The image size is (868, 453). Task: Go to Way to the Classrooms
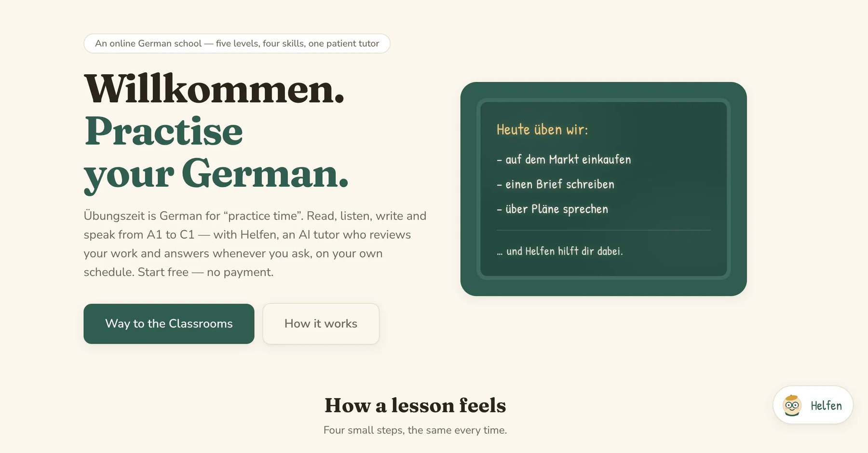coord(169,324)
